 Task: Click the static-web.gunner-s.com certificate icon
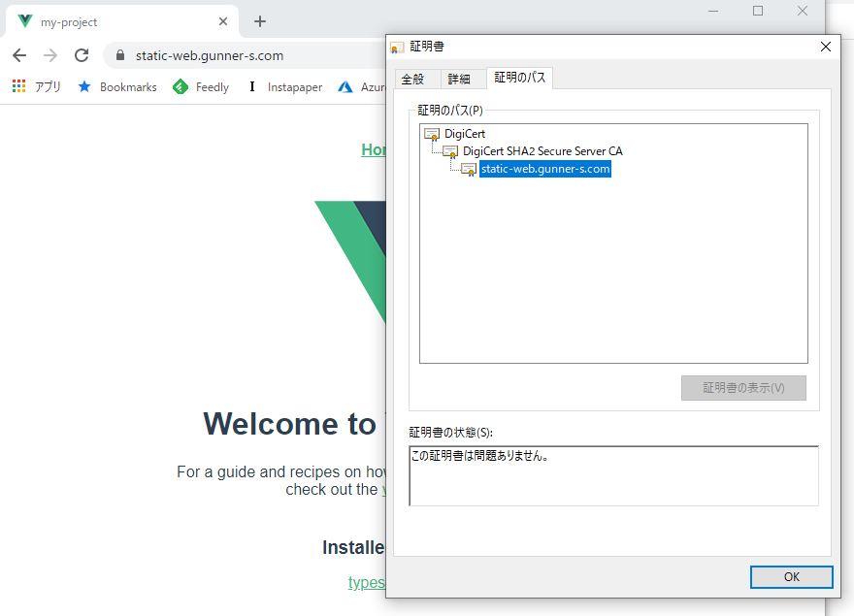469,170
